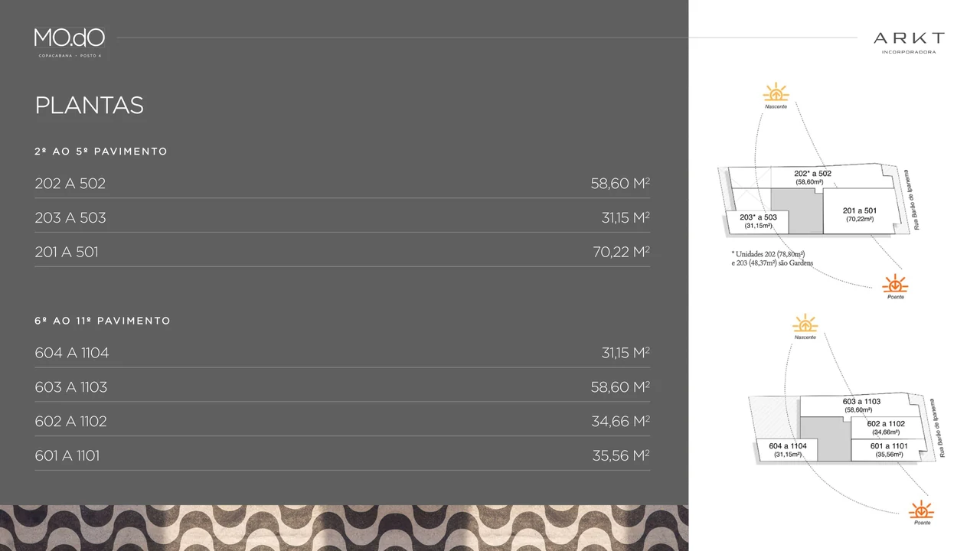Click the upper Poente sunset icon
The height and width of the screenshot is (551, 980).
click(894, 287)
